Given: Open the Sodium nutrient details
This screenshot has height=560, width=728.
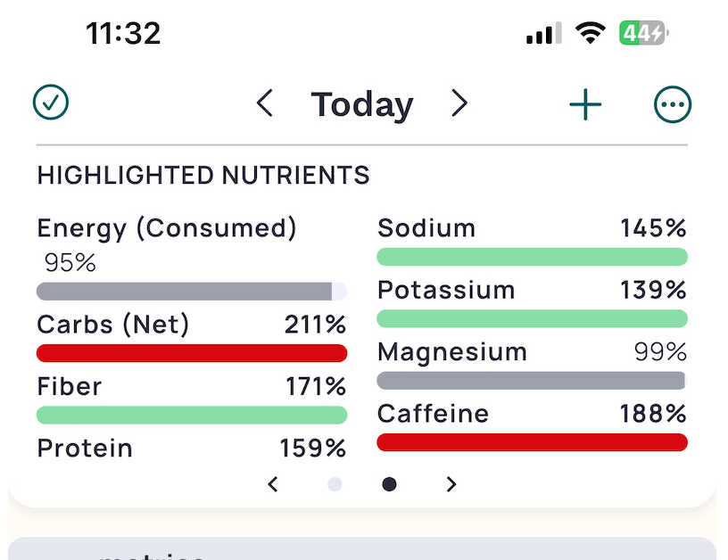Looking at the screenshot, I should [x=426, y=228].
